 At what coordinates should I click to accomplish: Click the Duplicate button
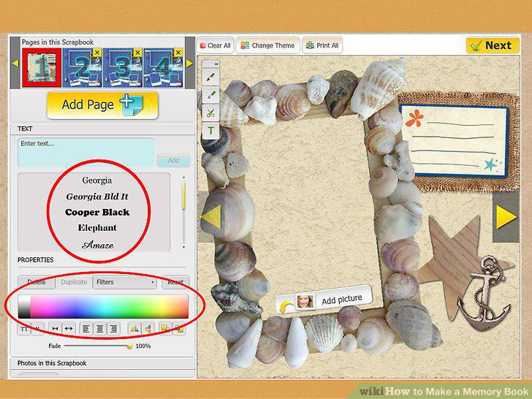tap(74, 282)
